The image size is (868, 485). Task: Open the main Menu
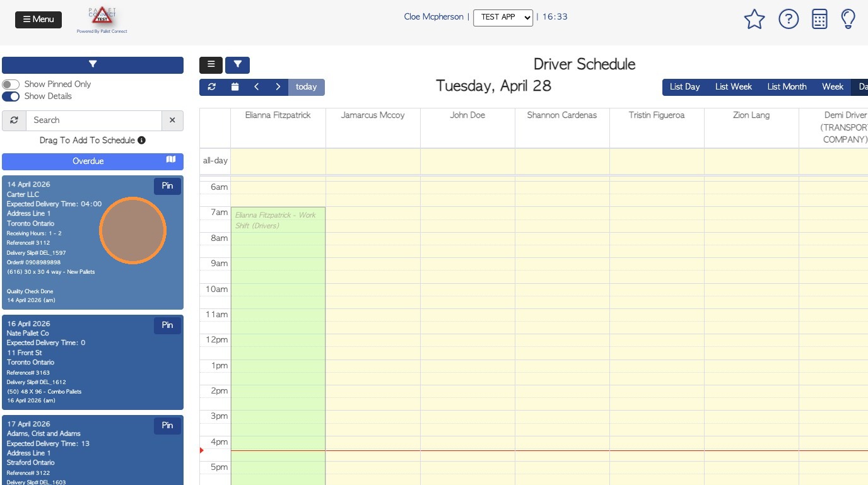[x=38, y=20]
